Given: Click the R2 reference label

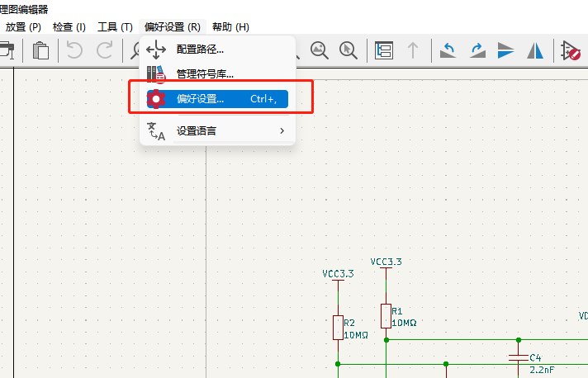Looking at the screenshot, I should click(349, 323).
